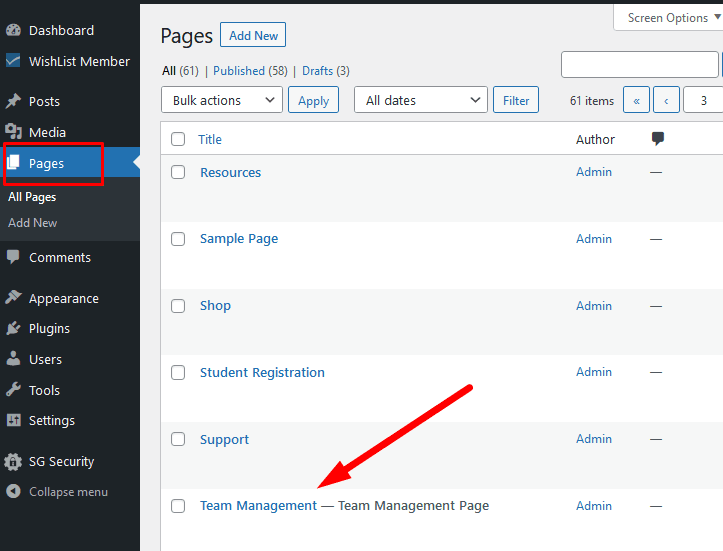This screenshot has width=723, height=551.
Task: Click the WishList Member checkmark icon
Action: (13, 60)
